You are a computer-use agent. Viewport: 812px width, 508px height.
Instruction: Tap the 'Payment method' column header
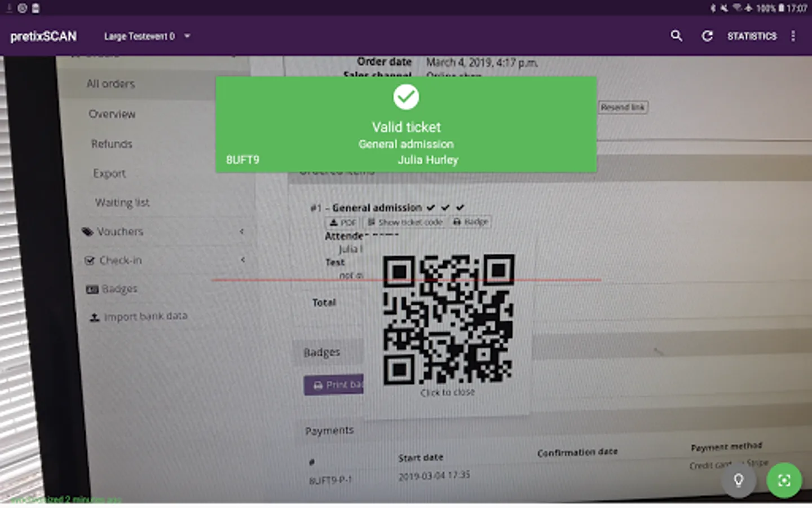(726, 446)
